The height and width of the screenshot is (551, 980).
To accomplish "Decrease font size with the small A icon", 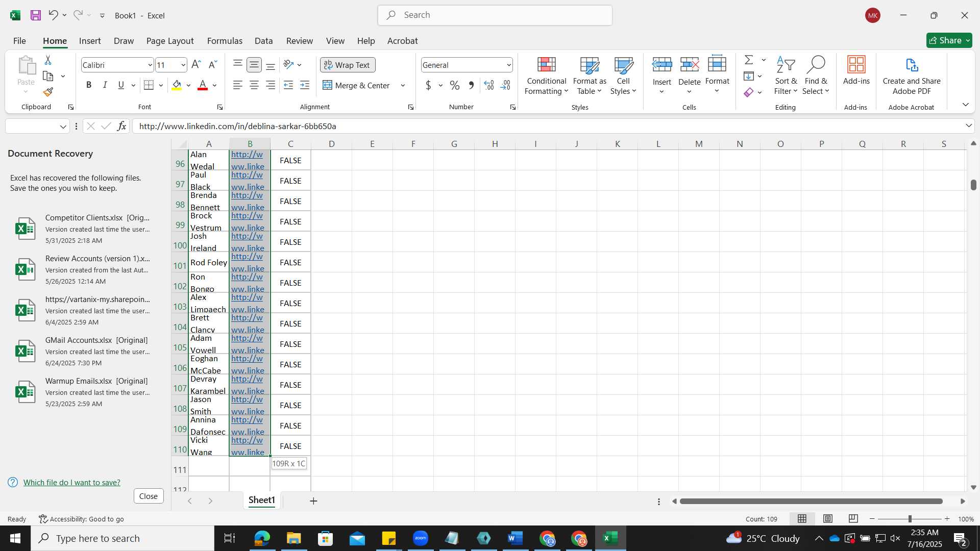I will [213, 65].
